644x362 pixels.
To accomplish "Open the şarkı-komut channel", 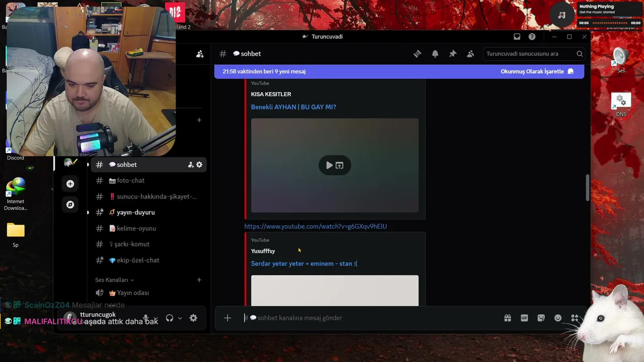I will click(148, 244).
